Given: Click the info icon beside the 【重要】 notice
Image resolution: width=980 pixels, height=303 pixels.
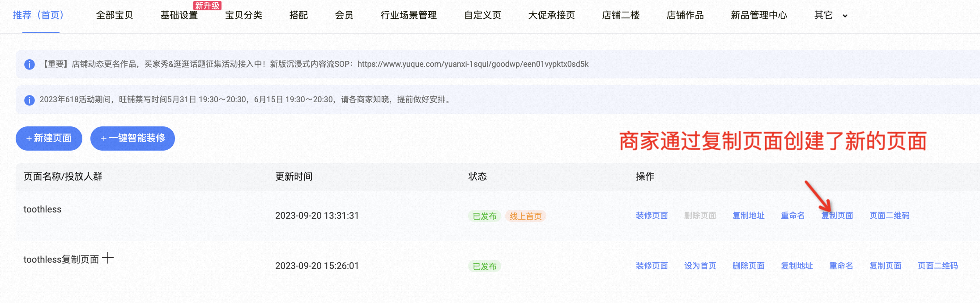Looking at the screenshot, I should (30, 65).
